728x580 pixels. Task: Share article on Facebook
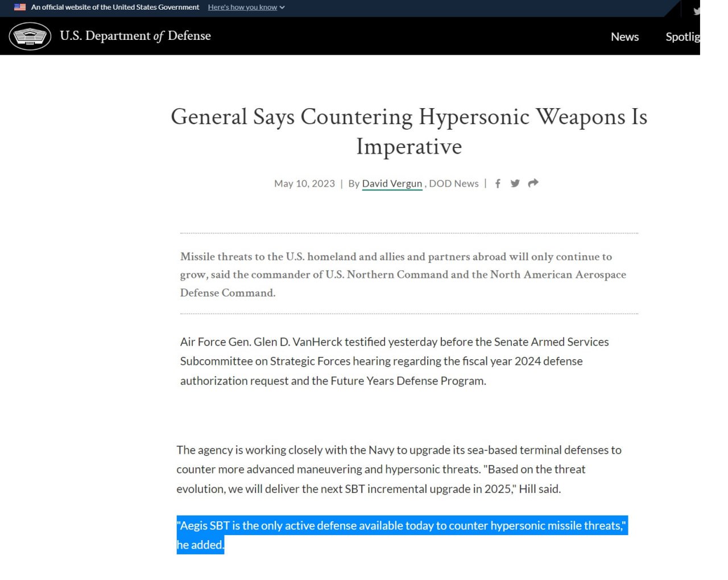[498, 183]
